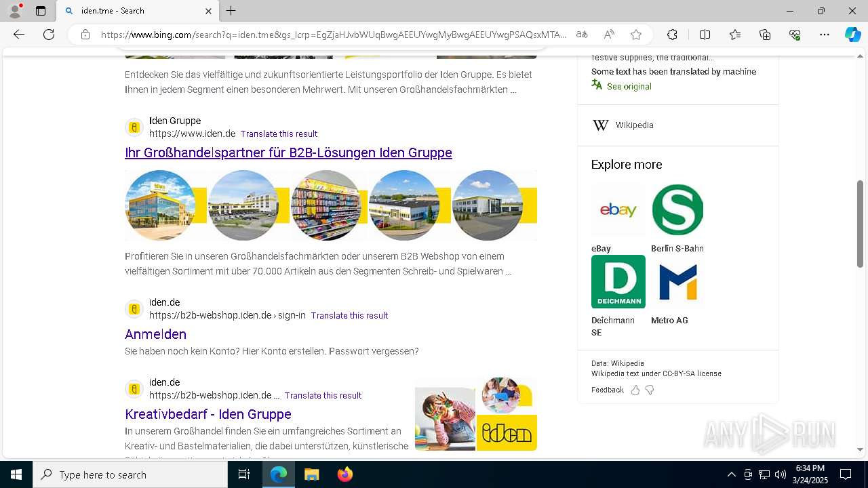
Task: Show hidden system tray icons
Action: click(x=731, y=474)
